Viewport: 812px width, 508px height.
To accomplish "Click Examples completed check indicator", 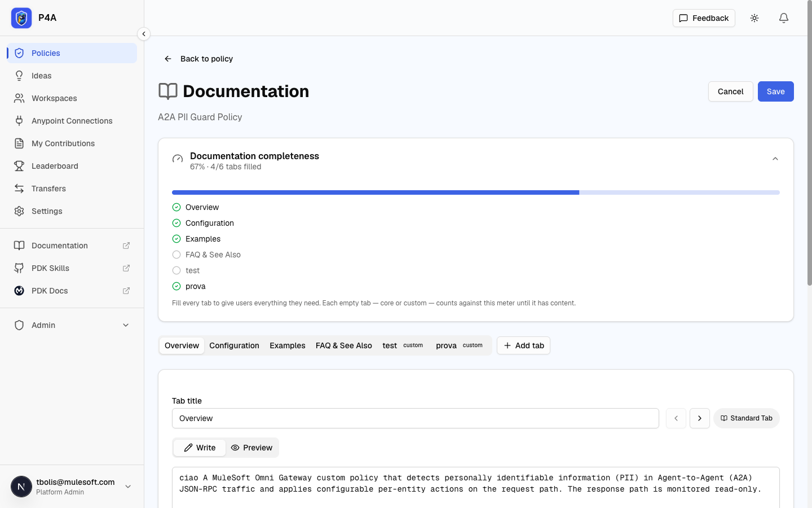I will coord(176,239).
